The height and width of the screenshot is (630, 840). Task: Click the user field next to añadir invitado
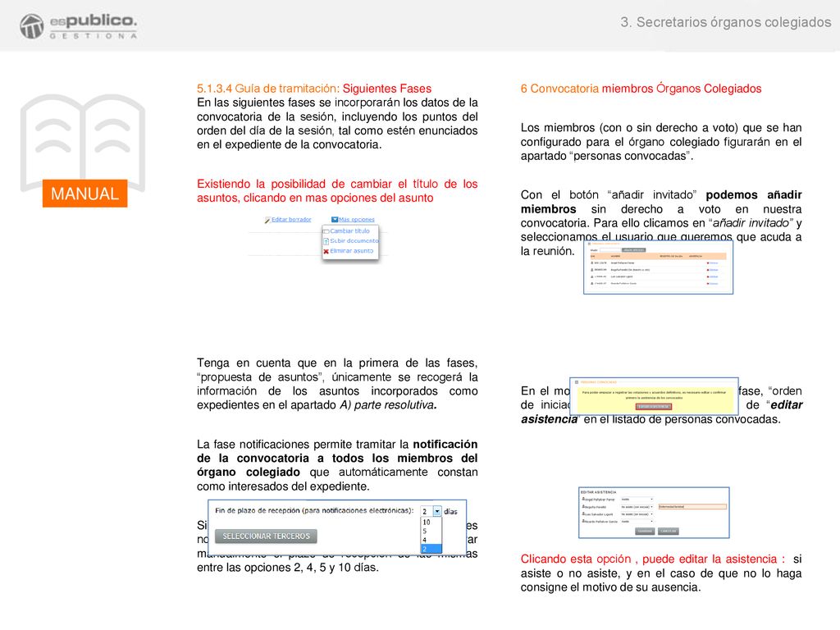coord(610,250)
